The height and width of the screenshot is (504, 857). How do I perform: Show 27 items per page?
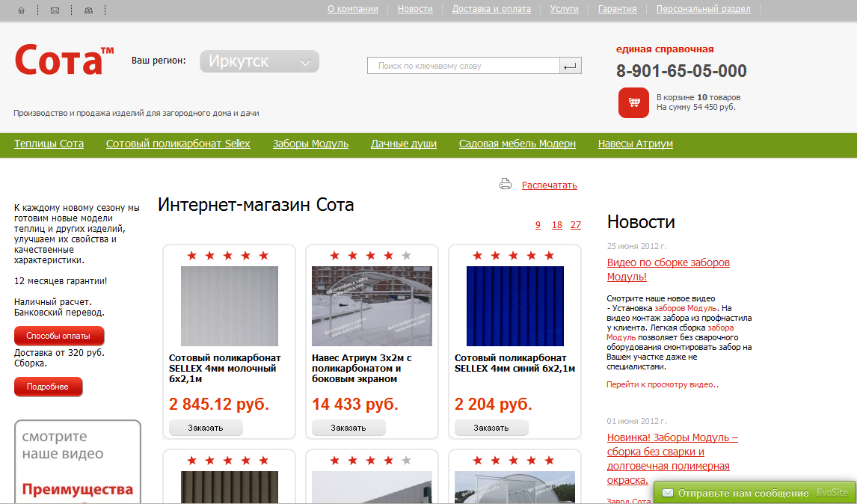(576, 224)
